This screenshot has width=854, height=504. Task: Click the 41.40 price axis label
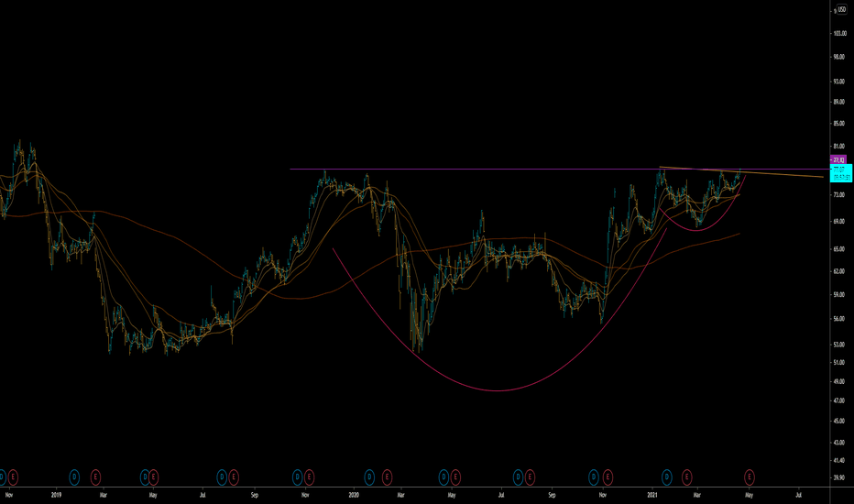[x=838, y=460]
